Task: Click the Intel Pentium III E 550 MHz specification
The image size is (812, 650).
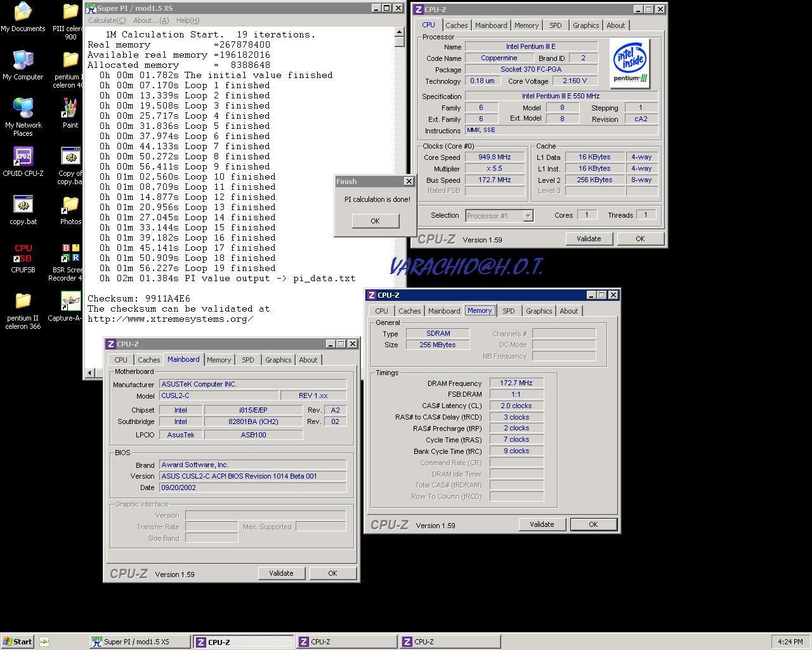Action: (x=561, y=96)
